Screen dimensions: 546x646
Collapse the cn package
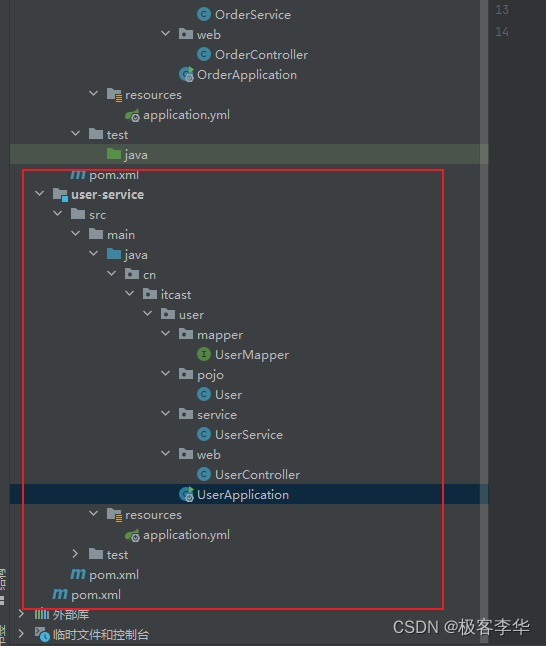tap(112, 273)
